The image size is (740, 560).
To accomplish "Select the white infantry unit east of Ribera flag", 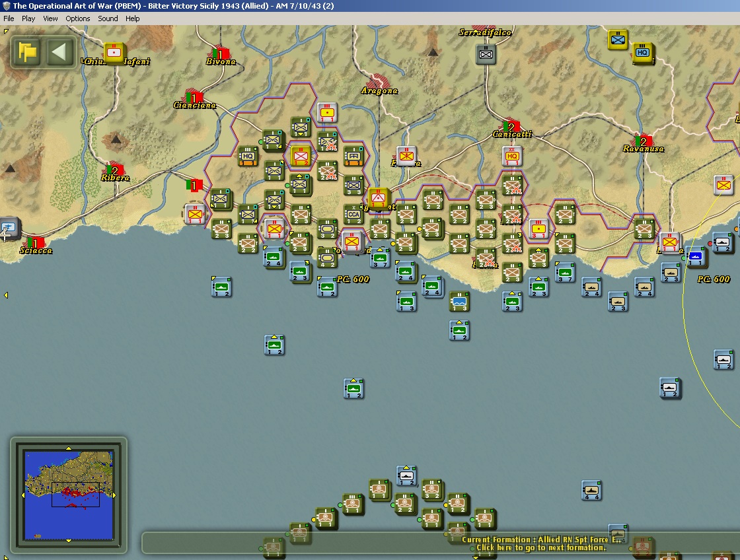I will (x=195, y=214).
